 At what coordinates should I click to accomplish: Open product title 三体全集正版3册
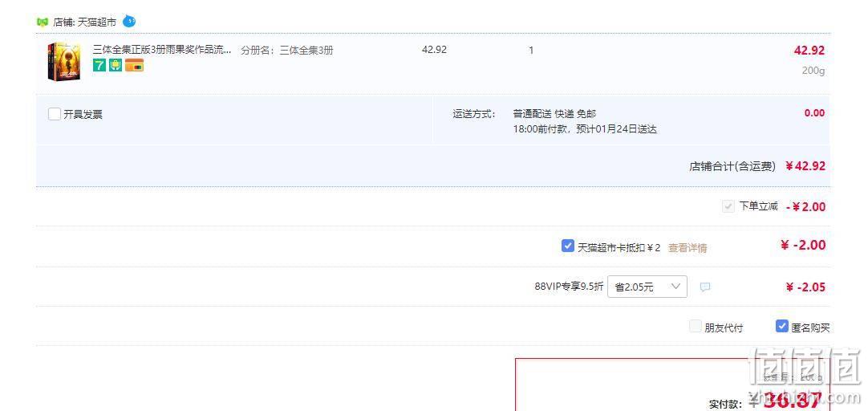[x=162, y=50]
